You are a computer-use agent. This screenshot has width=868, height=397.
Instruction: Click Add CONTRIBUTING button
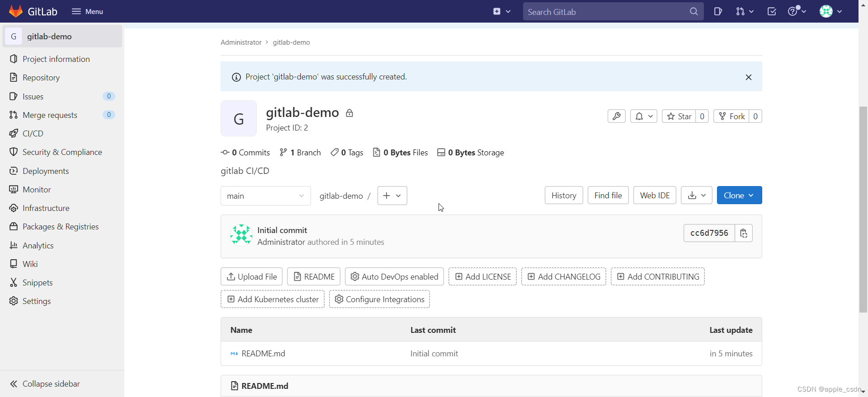[658, 276]
